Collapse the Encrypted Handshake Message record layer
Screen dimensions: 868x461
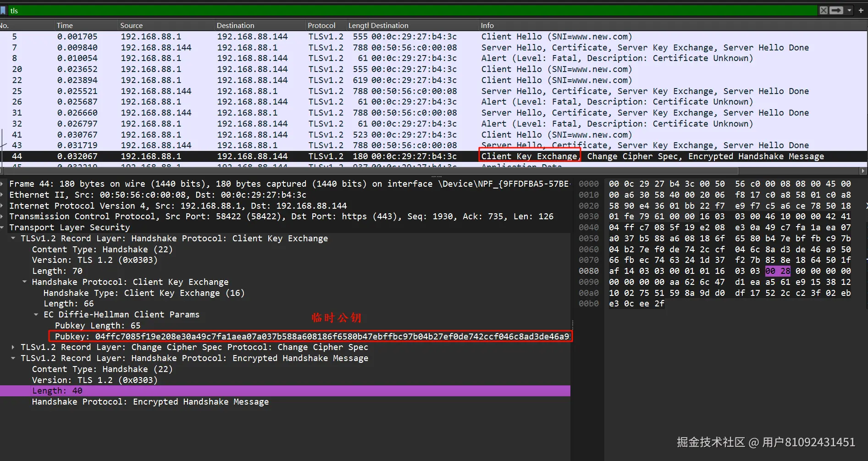click(x=13, y=358)
